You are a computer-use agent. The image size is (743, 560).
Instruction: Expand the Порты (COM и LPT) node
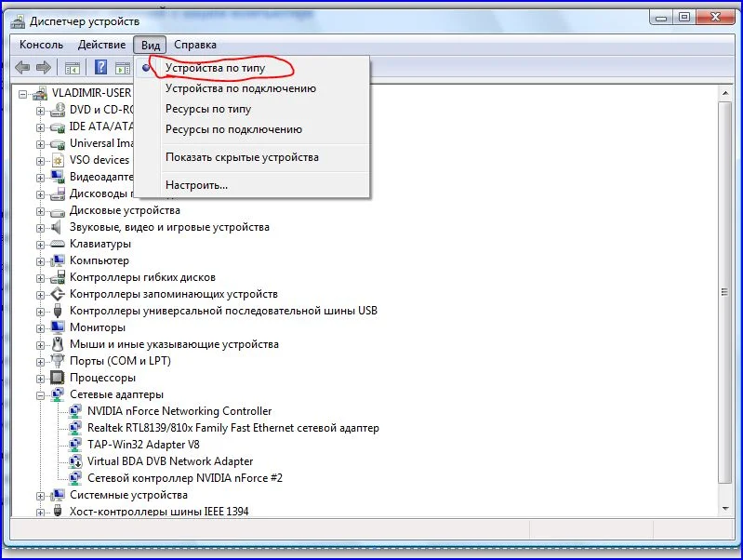(40, 362)
